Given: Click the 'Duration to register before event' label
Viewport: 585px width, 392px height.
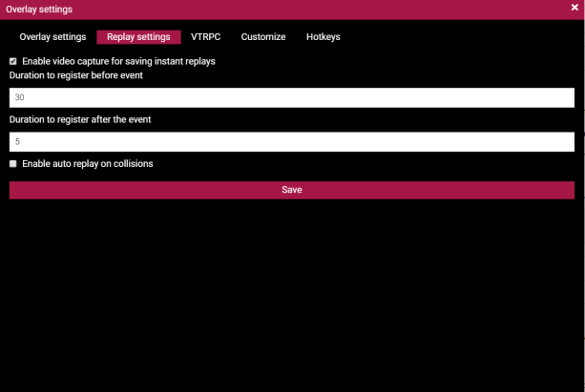Looking at the screenshot, I should tap(76, 75).
